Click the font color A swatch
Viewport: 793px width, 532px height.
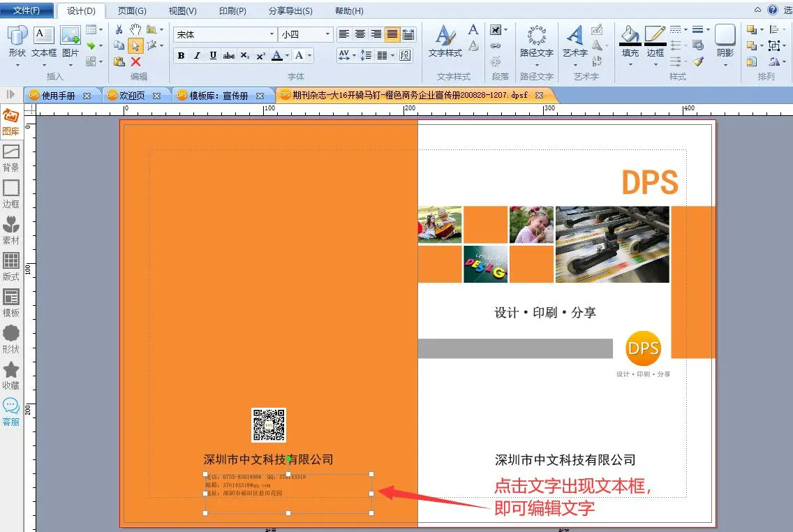point(276,56)
